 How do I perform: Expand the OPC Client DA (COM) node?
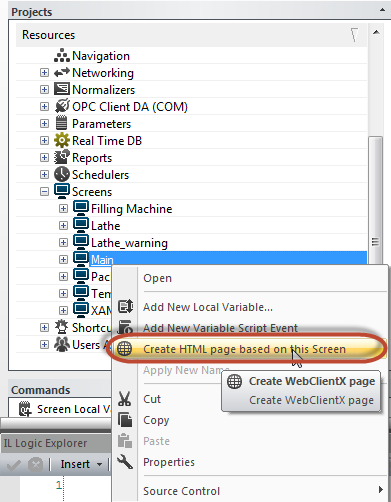click(x=44, y=106)
